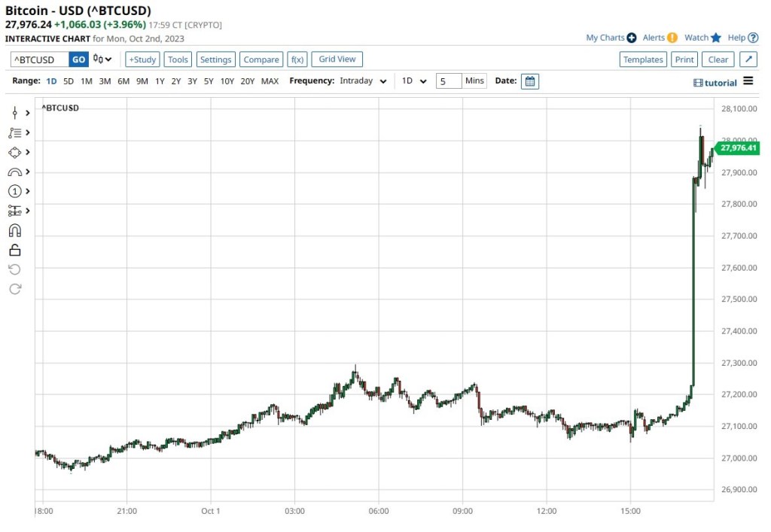Open the hamburger menu beside tutorial

(x=748, y=81)
